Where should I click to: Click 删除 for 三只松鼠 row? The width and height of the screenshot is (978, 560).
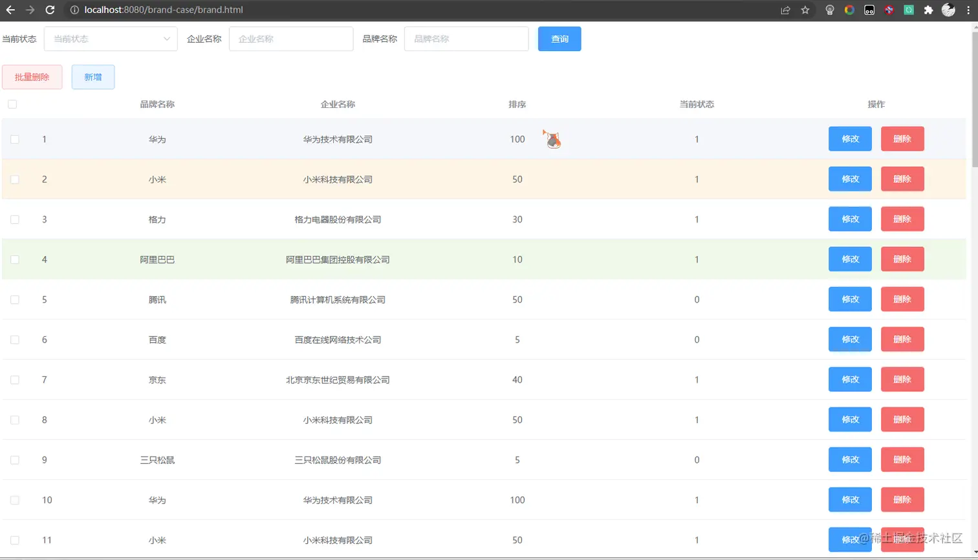click(x=902, y=460)
